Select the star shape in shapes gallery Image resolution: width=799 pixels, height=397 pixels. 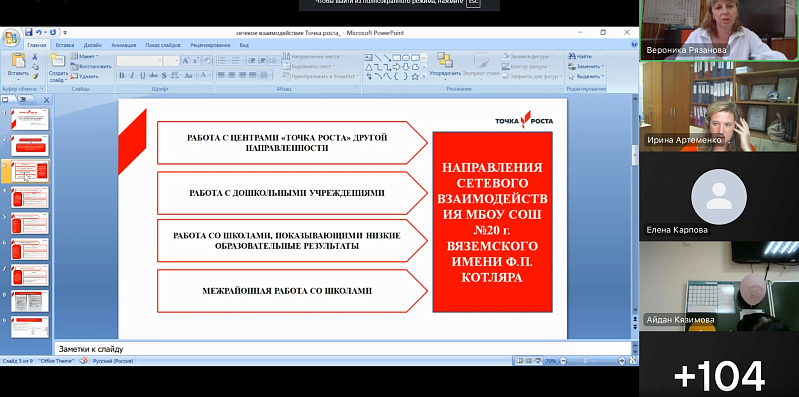[415, 76]
